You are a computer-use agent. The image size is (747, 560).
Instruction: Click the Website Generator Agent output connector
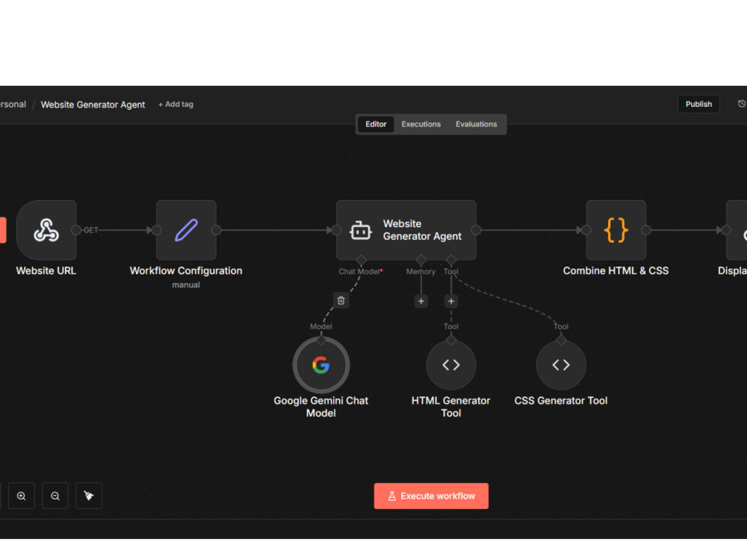coord(476,230)
